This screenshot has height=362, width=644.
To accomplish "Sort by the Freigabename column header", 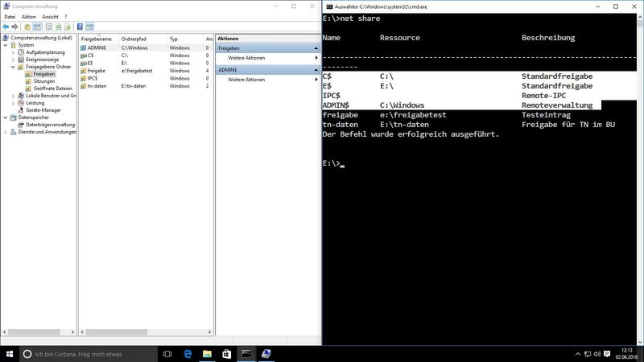I will (x=97, y=38).
